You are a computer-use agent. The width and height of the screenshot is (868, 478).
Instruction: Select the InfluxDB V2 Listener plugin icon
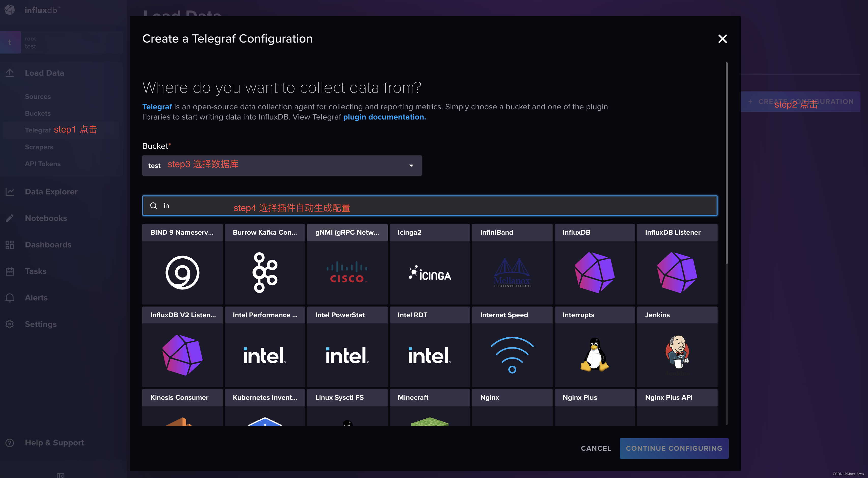(182, 355)
